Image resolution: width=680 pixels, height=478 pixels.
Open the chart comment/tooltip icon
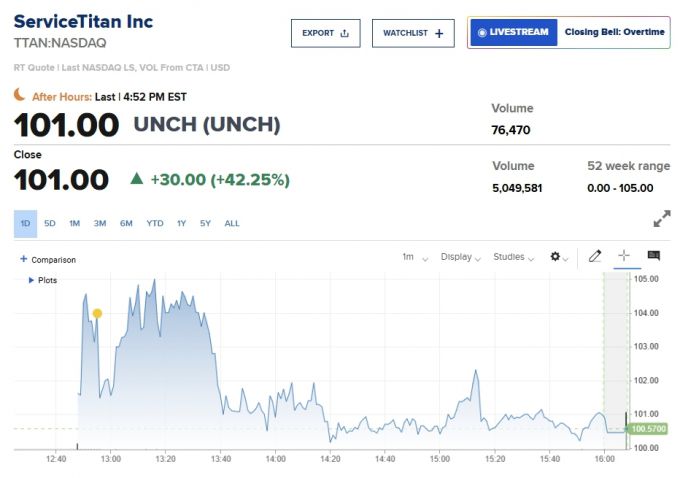pos(654,257)
